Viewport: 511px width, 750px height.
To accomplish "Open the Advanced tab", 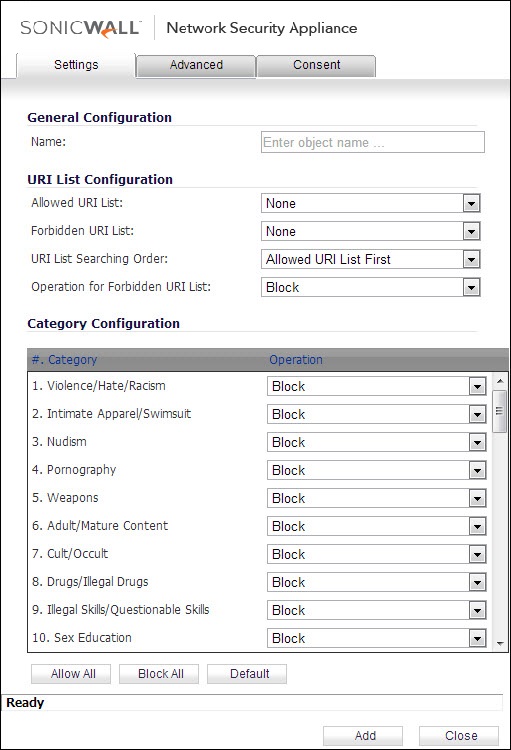I will pos(196,65).
